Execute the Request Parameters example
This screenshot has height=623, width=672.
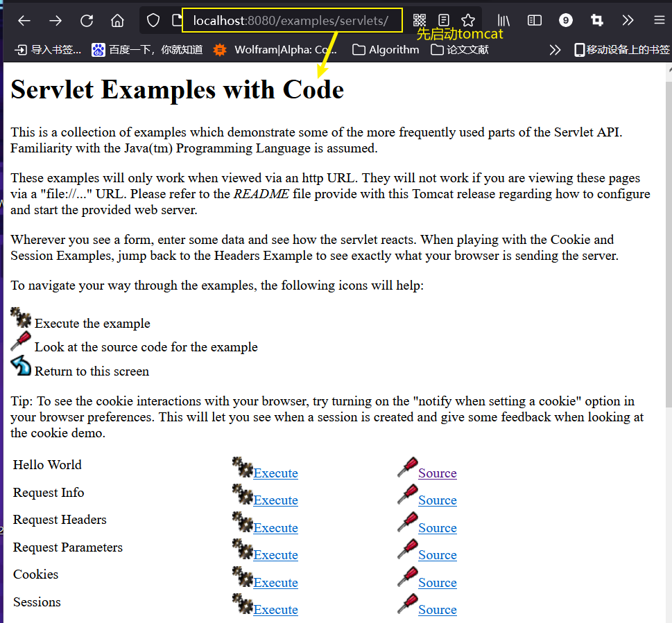[275, 555]
